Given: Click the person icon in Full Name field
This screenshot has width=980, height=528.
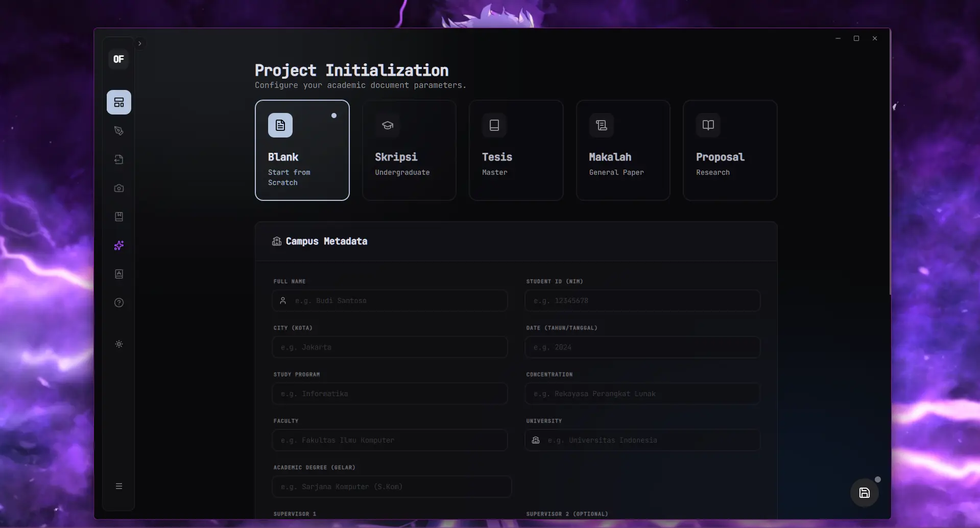Looking at the screenshot, I should pos(283,301).
